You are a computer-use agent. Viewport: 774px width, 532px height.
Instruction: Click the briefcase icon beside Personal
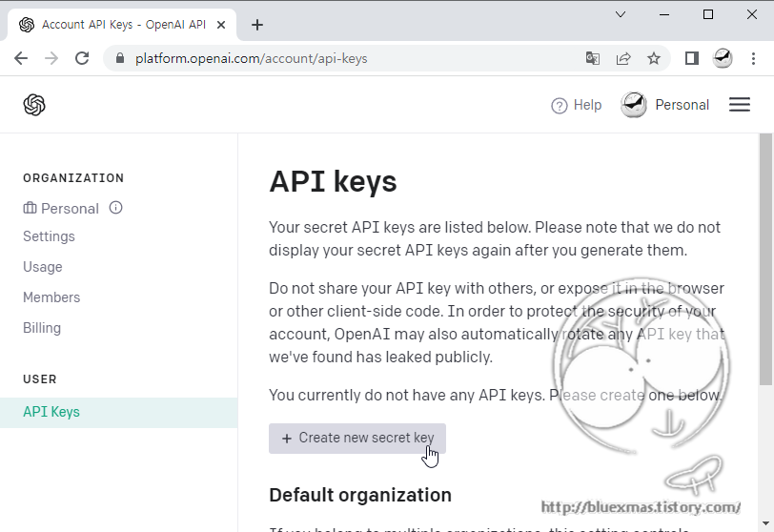point(30,208)
